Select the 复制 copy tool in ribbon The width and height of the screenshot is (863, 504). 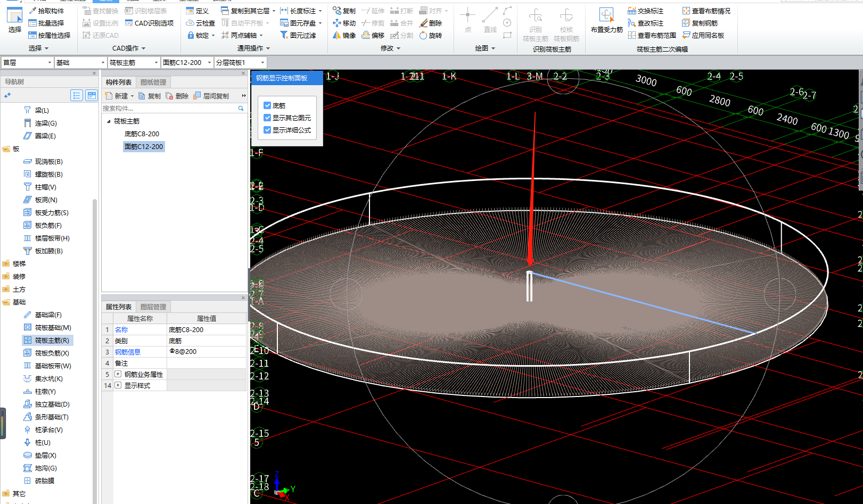pos(344,11)
